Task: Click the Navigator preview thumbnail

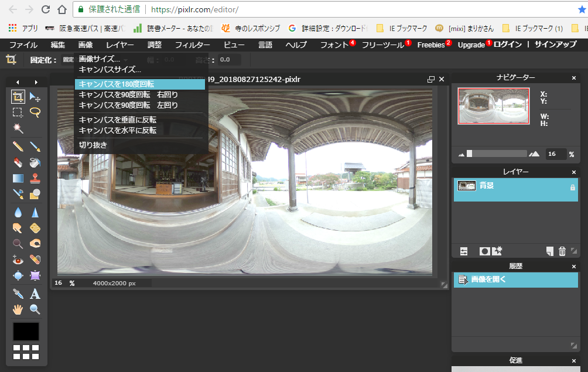Action: pos(494,106)
